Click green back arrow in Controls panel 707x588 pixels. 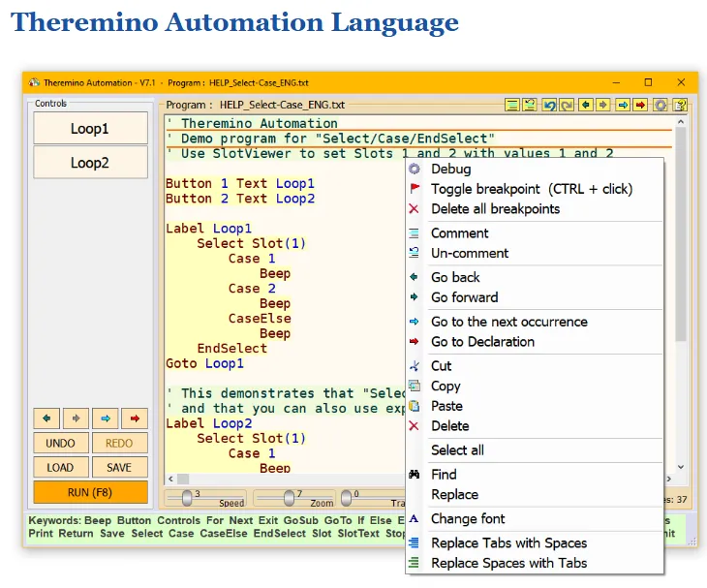pos(46,418)
